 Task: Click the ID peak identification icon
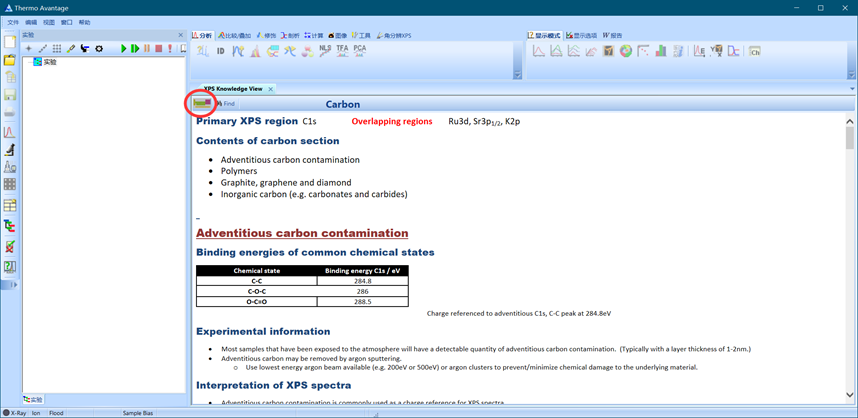[220, 51]
